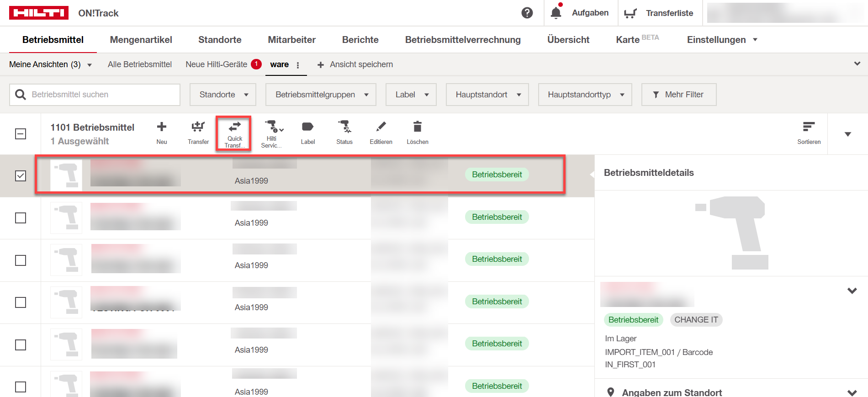Expand Meine Ansichten (3) dropdown
868x397 pixels.
pyautogui.click(x=50, y=64)
